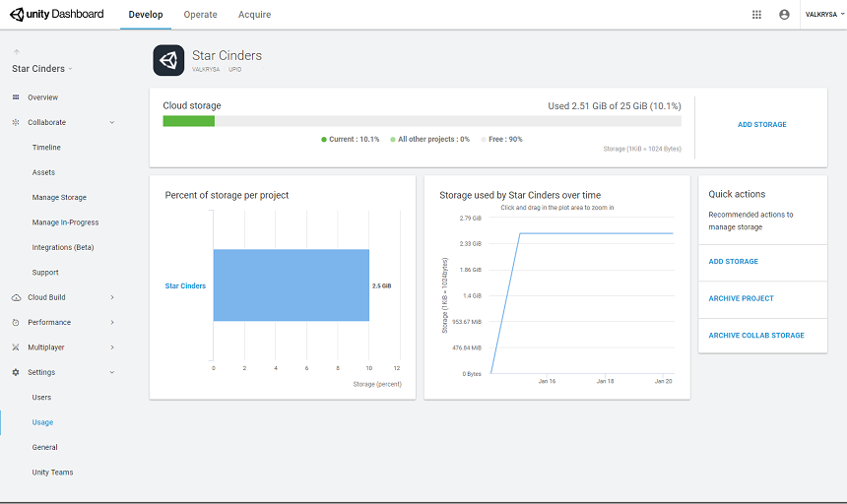Viewport: 847px width, 504px height.
Task: Click the Current 10.1% green legend dot
Action: pos(324,139)
